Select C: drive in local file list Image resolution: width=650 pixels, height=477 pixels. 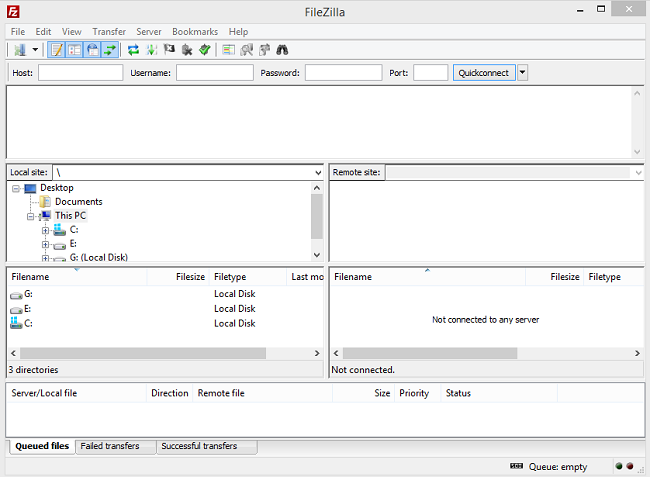pyautogui.click(x=28, y=324)
